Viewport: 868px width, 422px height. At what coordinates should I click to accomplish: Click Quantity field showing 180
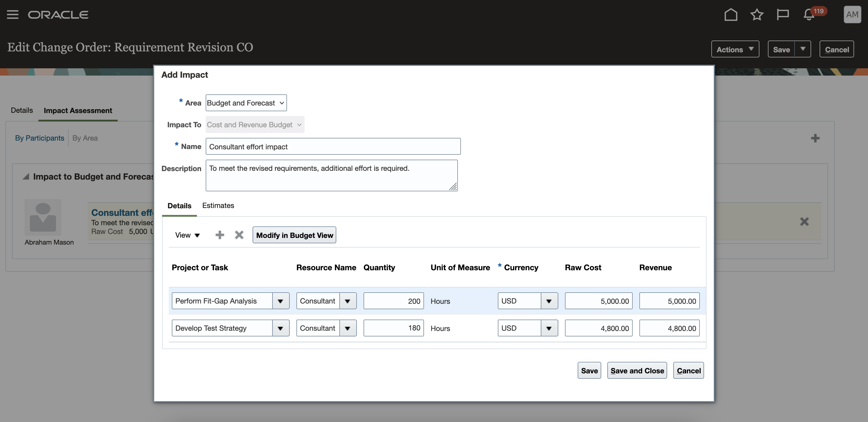(x=393, y=328)
